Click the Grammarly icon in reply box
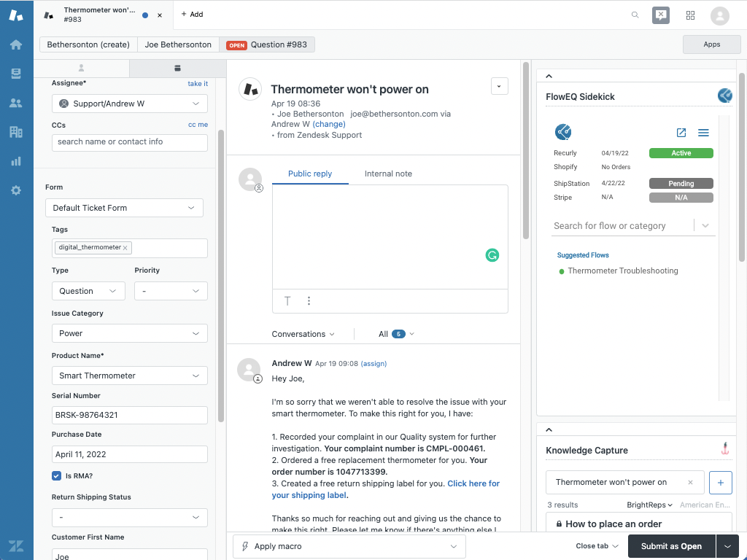This screenshot has height=560, width=747. 492,255
